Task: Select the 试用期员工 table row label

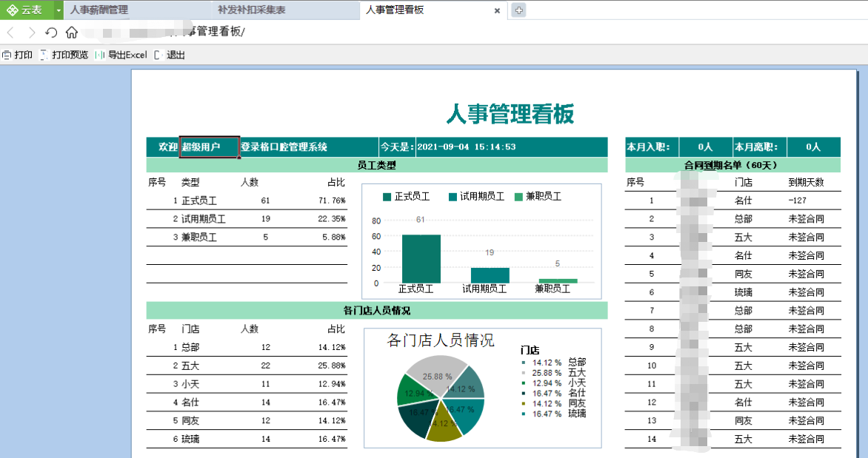Action: tap(204, 219)
